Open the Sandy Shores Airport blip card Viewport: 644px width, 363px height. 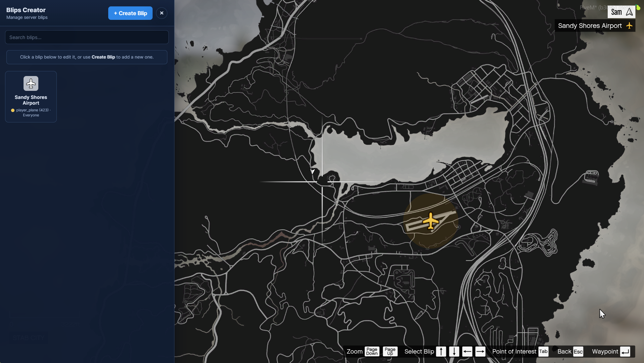click(x=31, y=97)
